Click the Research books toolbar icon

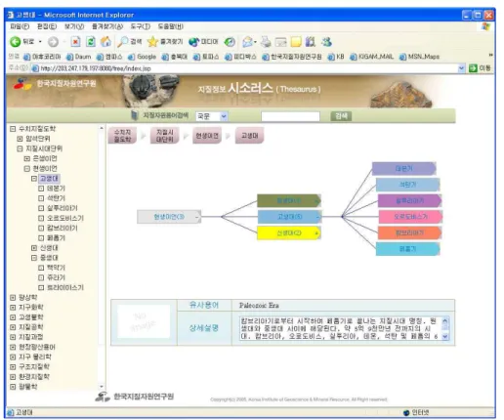[311, 42]
